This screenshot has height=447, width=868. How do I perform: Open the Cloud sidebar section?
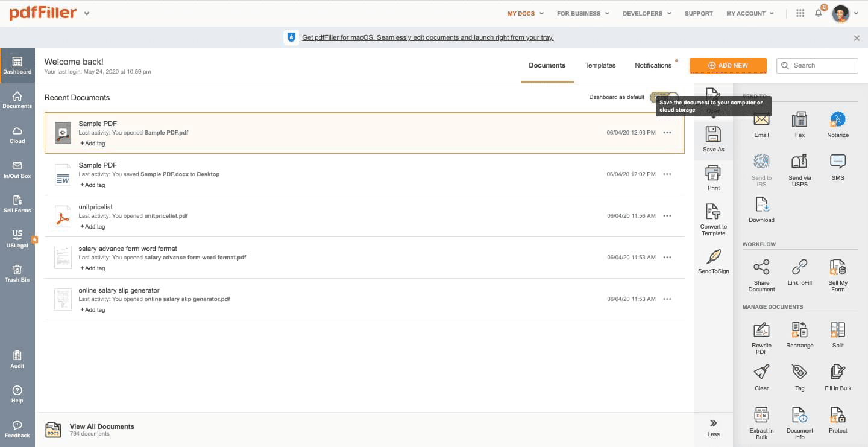pos(17,135)
